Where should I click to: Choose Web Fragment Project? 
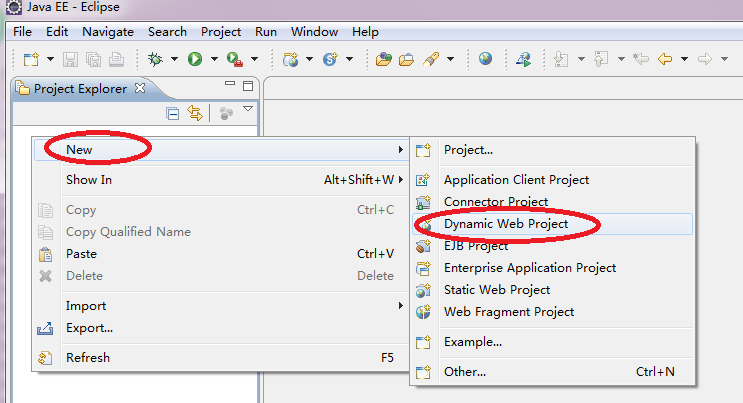click(x=553, y=311)
